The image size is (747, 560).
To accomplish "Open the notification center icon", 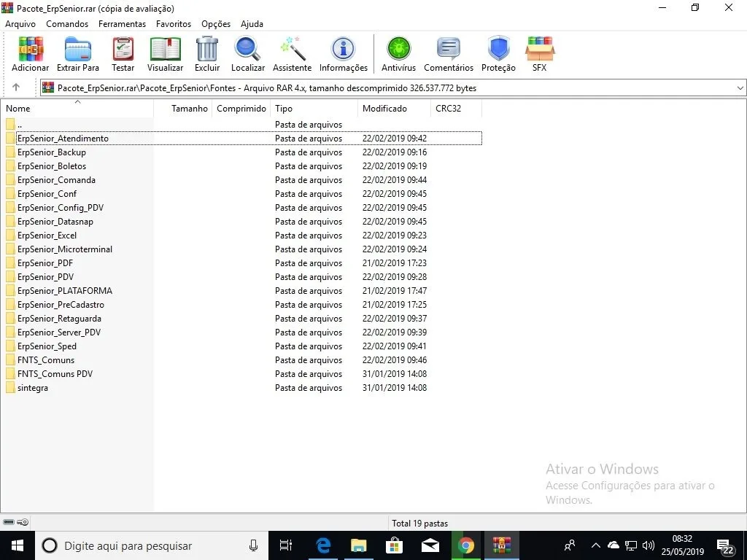I will click(725, 546).
